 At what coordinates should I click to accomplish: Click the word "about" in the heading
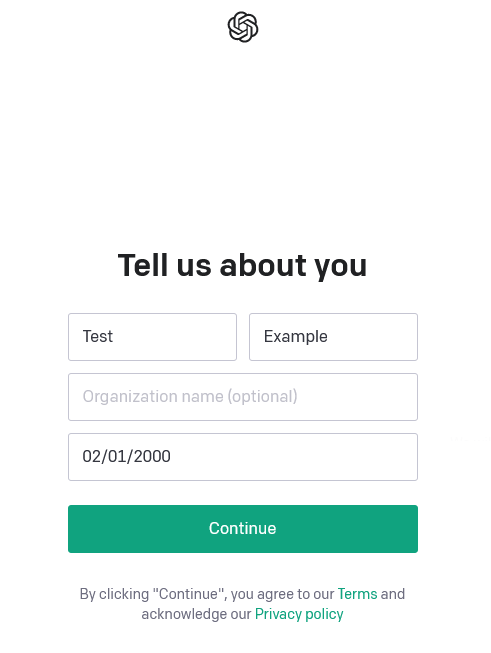263,265
